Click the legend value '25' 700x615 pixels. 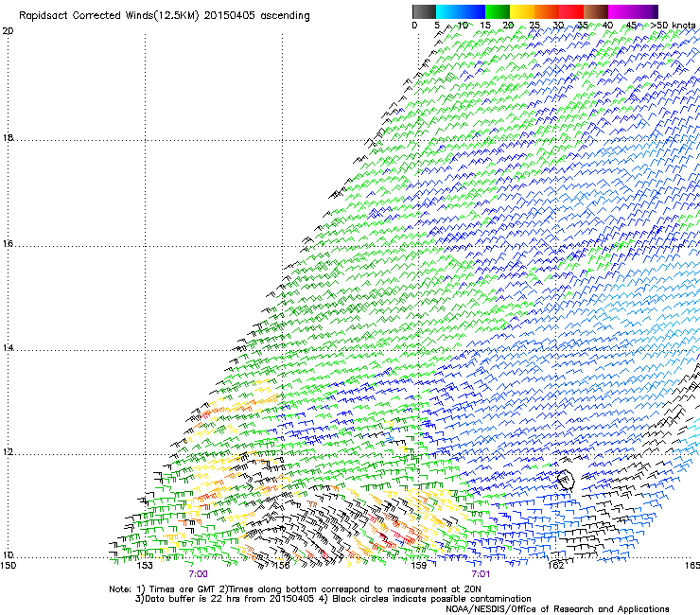[x=534, y=26]
